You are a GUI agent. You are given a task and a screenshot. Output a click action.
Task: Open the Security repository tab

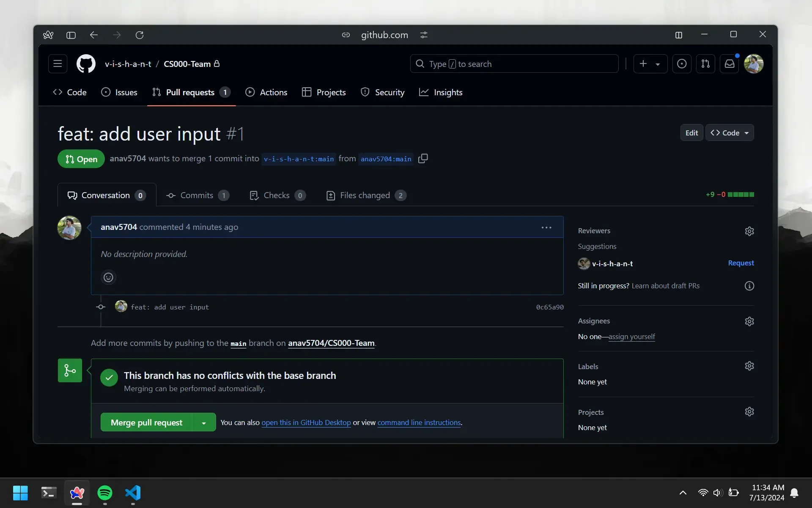pyautogui.click(x=383, y=92)
